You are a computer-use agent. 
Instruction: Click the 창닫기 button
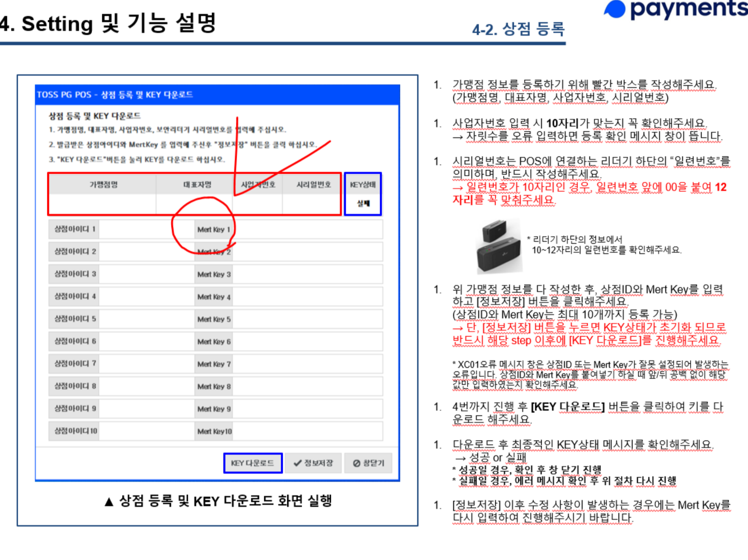(x=368, y=463)
